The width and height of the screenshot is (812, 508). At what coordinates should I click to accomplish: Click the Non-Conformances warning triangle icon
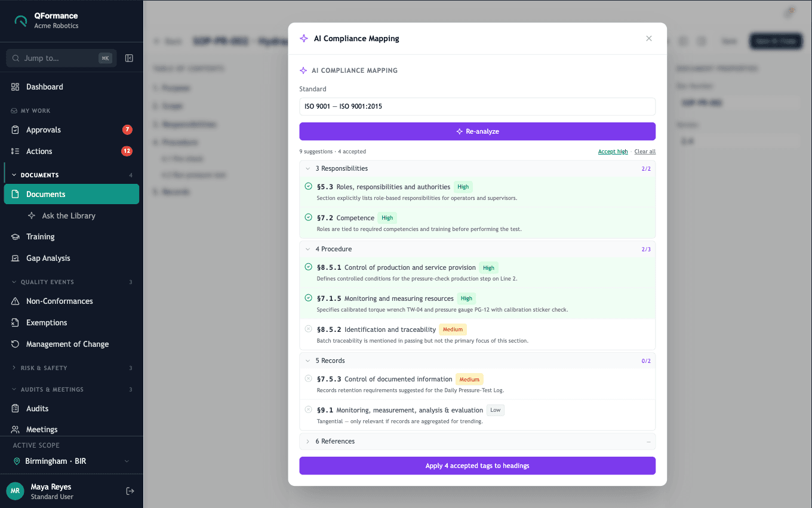coord(16,301)
